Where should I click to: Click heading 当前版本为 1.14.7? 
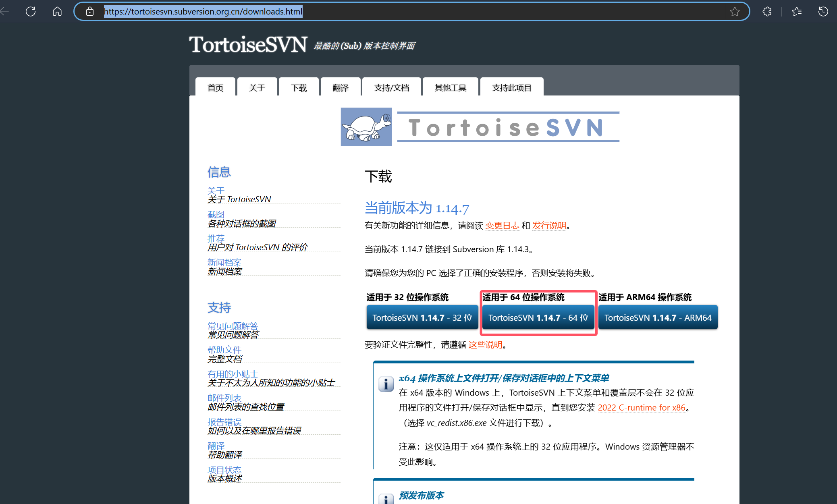[417, 208]
